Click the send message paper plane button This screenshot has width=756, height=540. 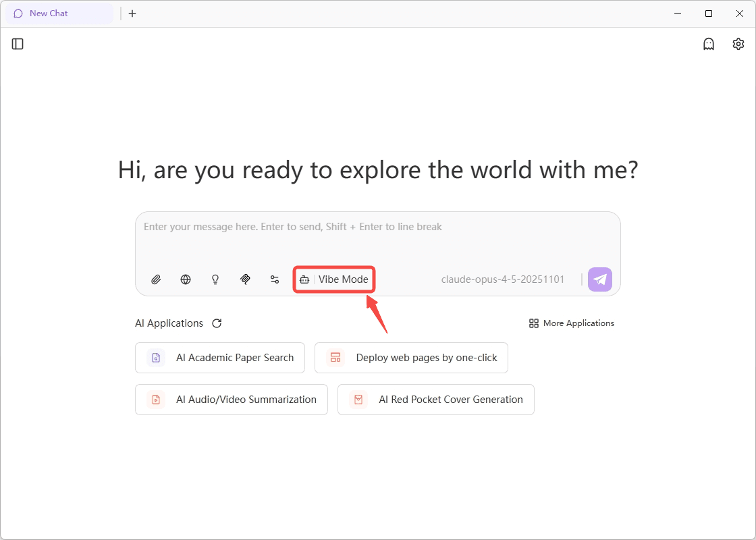(599, 279)
